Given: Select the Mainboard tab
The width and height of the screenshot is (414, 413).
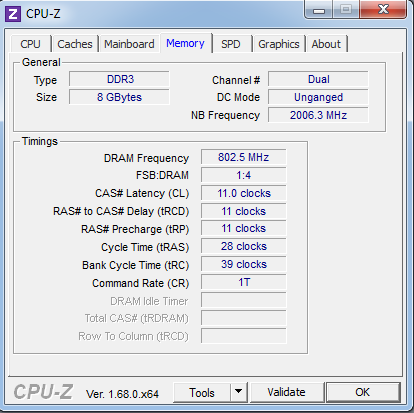Looking at the screenshot, I should pyautogui.click(x=129, y=44).
